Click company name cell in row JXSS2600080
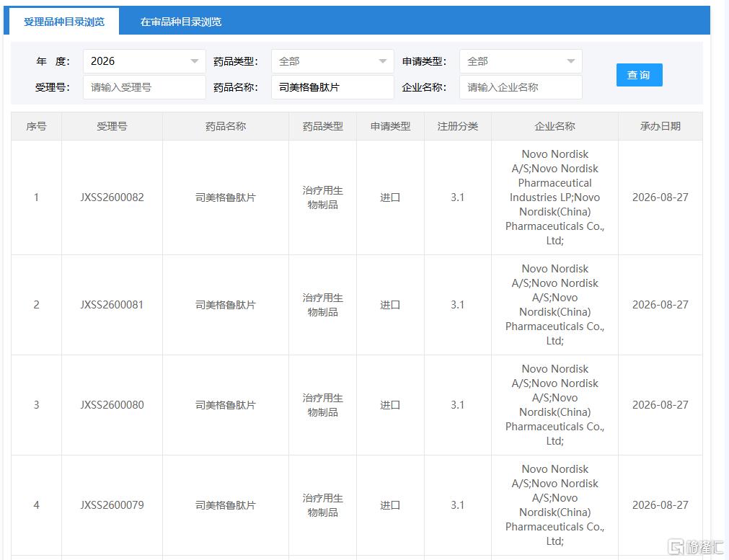Viewport: 729px width, 560px height. 555,405
